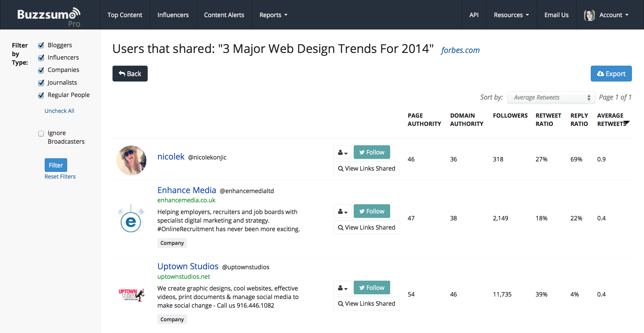
Task: Sort by the Average Retweets column arrow
Action: click(627, 123)
